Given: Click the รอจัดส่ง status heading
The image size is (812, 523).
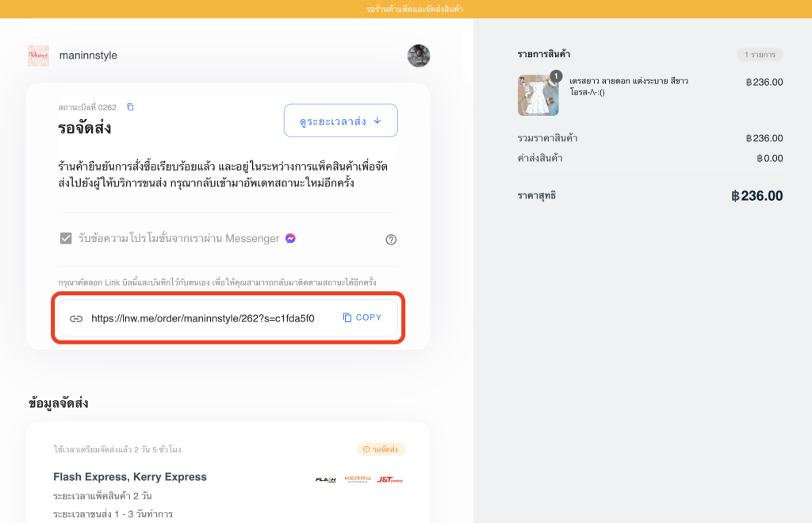Looking at the screenshot, I should tap(84, 128).
